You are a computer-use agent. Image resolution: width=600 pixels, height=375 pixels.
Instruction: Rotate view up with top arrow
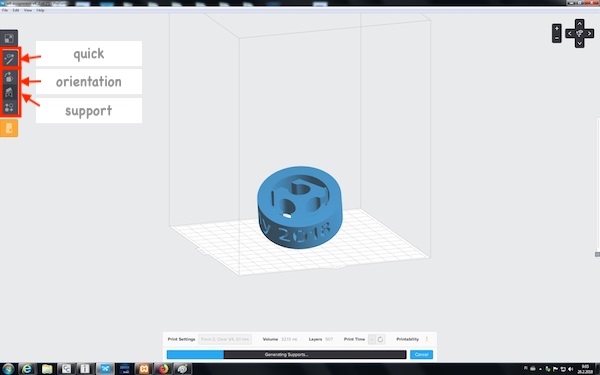click(579, 24)
